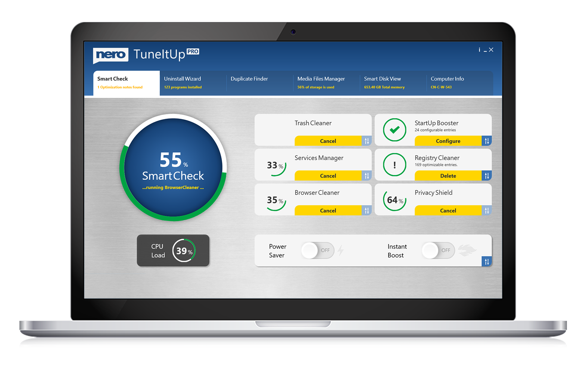Expand options beside Services Manager Cancel button
Screen dimensions: 586x392
367,175
